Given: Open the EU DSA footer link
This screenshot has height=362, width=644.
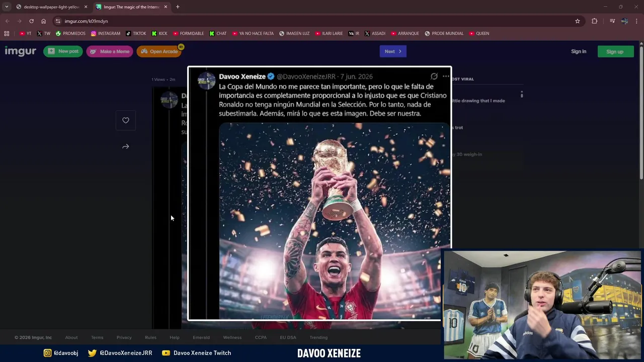Looking at the screenshot, I should tap(288, 337).
